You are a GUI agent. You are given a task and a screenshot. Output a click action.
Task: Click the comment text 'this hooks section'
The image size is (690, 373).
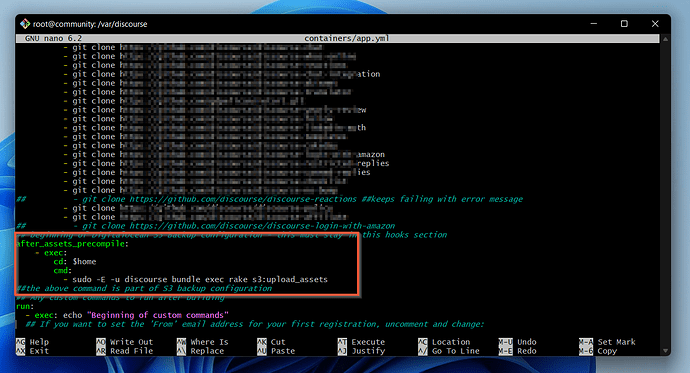point(405,235)
